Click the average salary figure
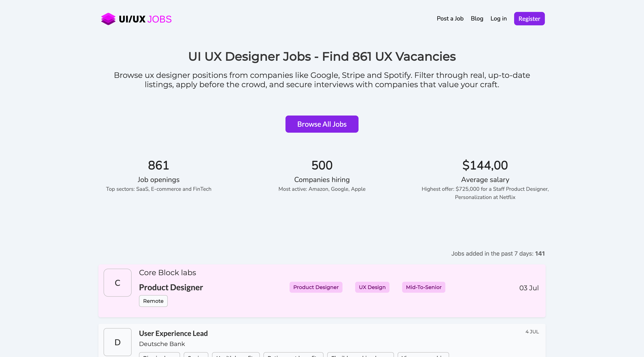Image resolution: width=644 pixels, height=357 pixels. (485, 165)
